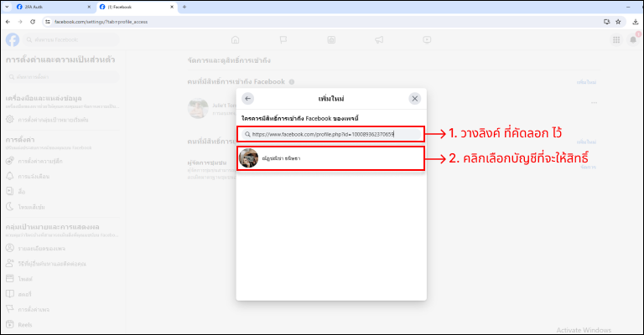Click the site info icon in address bar

(48, 22)
